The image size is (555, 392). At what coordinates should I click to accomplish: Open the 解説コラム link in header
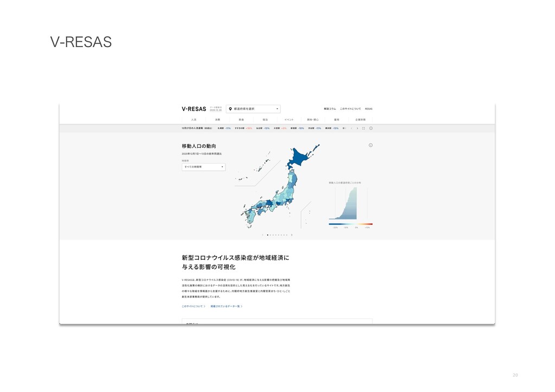click(330, 109)
